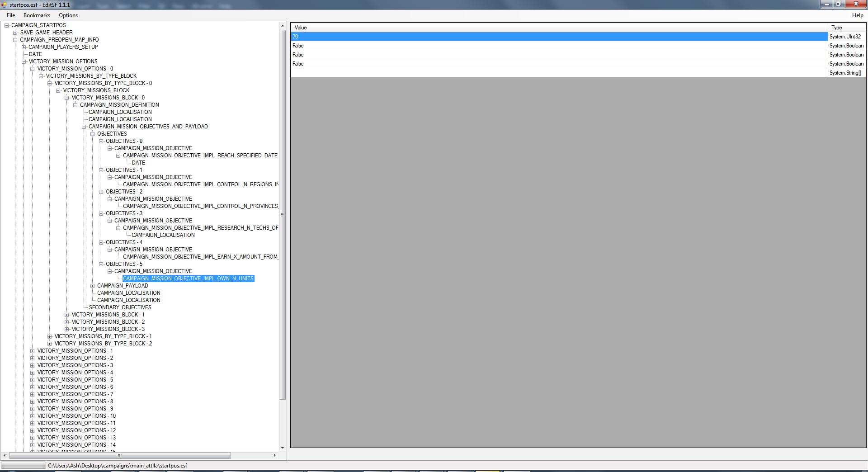Viewport: 868px width, 472px height.
Task: Open the Bookmarks menu
Action: (x=37, y=15)
